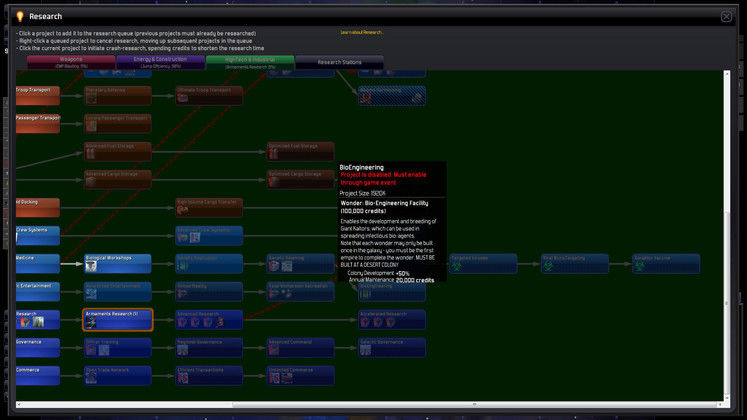Select the High Volume Cargo Transfer project
Screen dimensions: 747x420
(x=209, y=208)
